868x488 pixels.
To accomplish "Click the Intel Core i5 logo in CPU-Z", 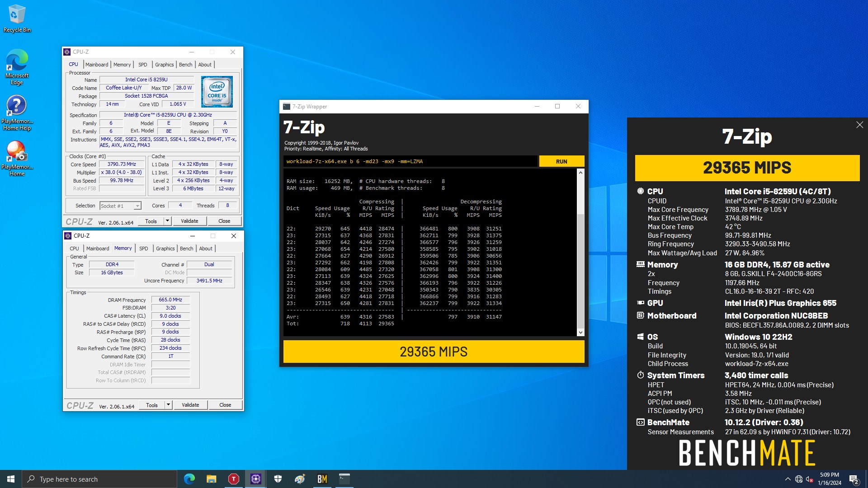I will (x=217, y=92).
